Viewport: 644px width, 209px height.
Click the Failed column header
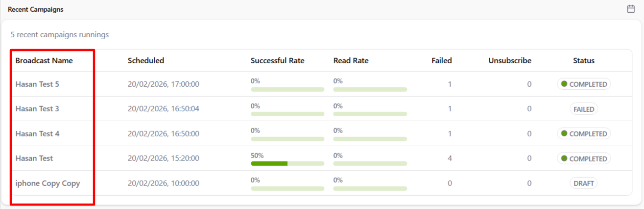point(441,61)
